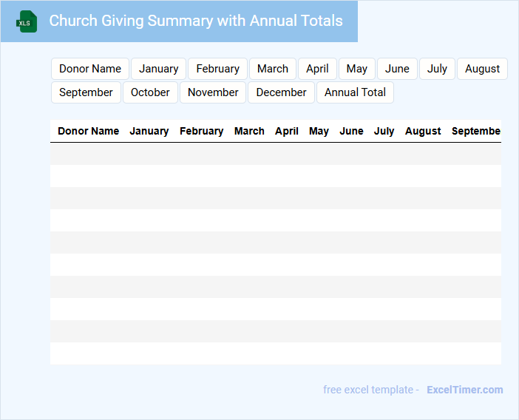Screen dimensions: 519x420
Task: Click the August table column header
Action: coord(423,131)
